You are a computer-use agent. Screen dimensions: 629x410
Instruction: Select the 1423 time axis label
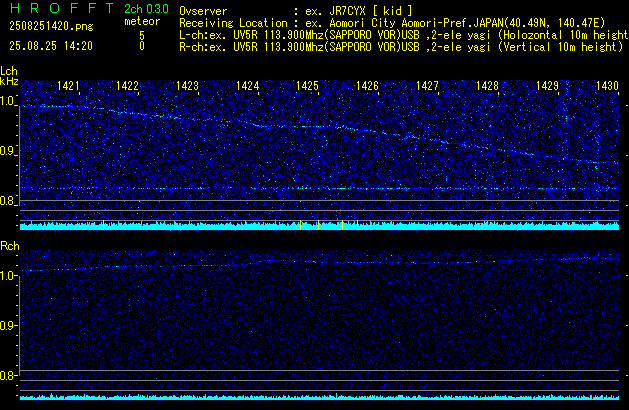pyautogui.click(x=187, y=86)
